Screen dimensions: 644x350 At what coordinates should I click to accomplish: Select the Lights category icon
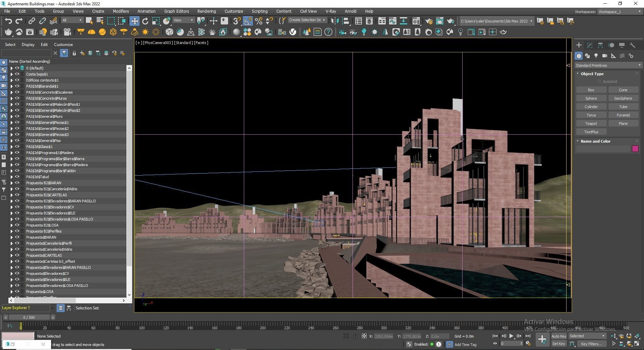click(596, 56)
